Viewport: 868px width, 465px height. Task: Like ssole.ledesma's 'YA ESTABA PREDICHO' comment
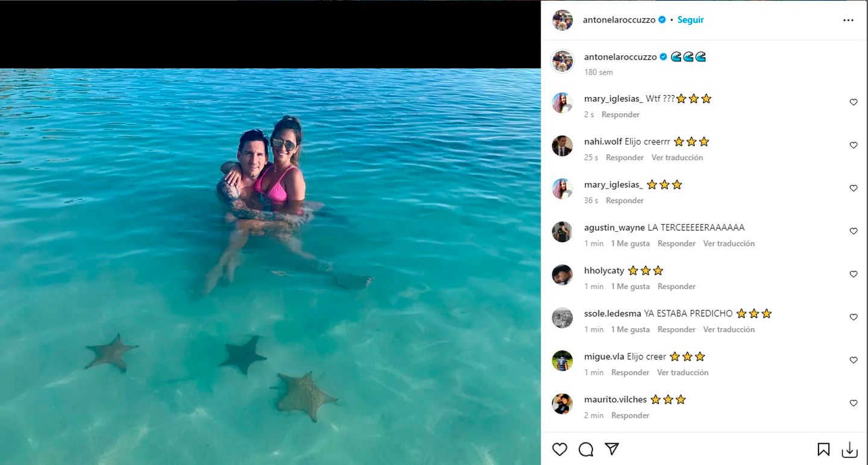point(854,317)
